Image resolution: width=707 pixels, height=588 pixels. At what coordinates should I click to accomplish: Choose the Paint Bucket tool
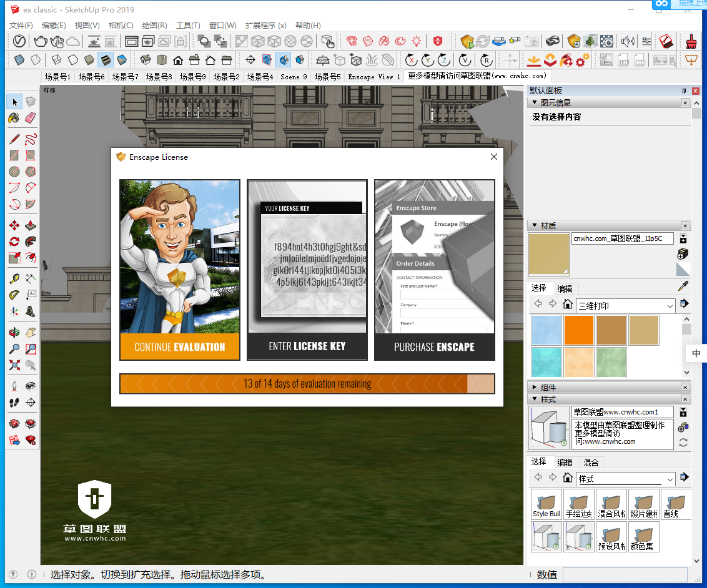tap(14, 118)
